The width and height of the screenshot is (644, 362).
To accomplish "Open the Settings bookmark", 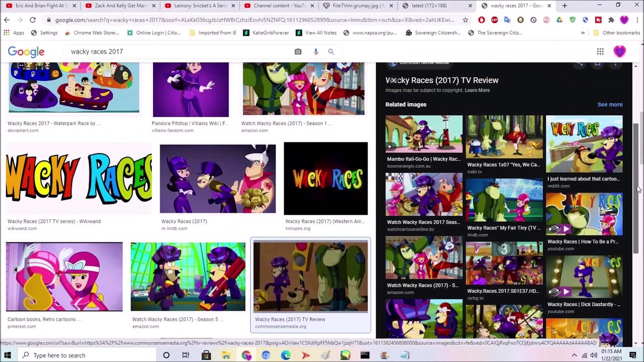I will point(44,33).
